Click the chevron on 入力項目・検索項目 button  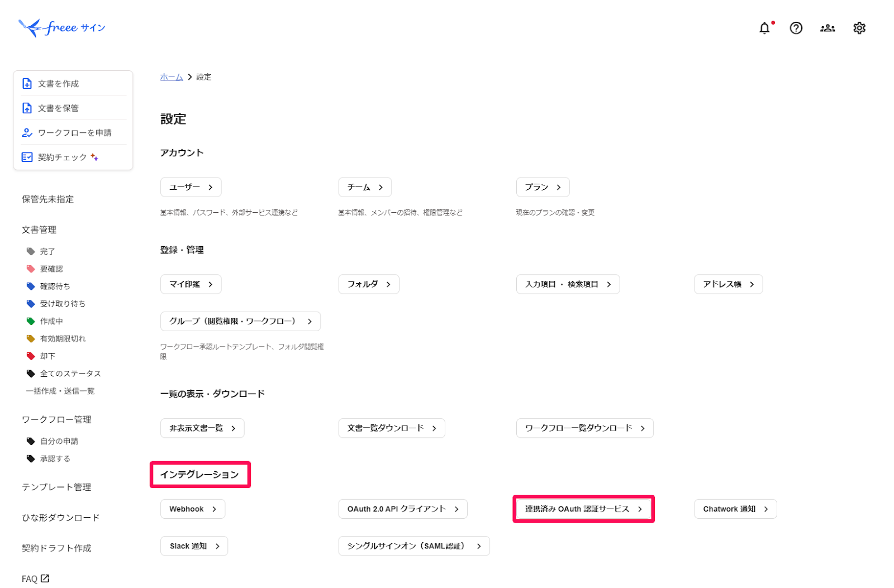pyautogui.click(x=608, y=284)
